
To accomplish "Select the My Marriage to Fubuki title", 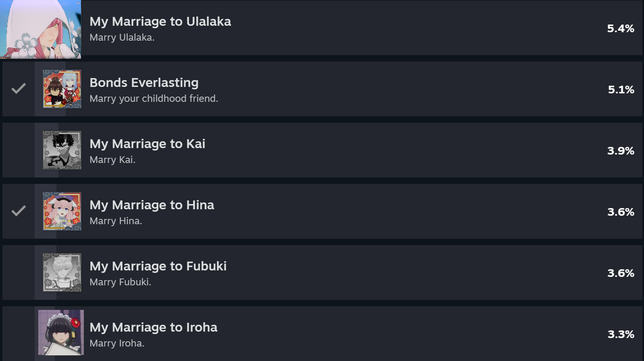I will [x=158, y=266].
